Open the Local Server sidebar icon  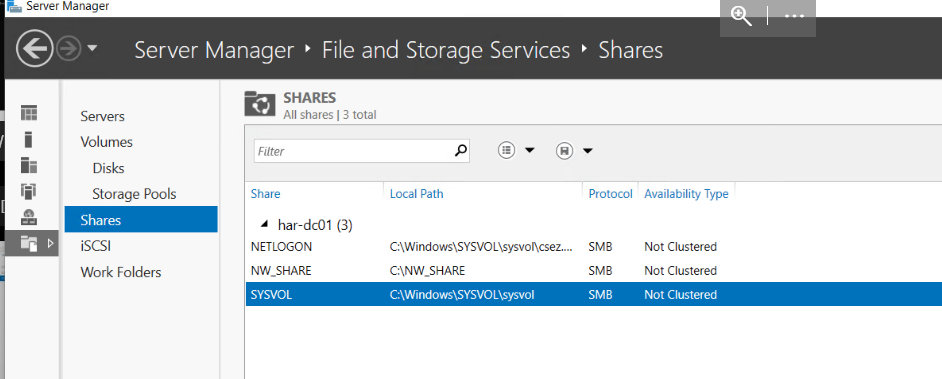29,139
